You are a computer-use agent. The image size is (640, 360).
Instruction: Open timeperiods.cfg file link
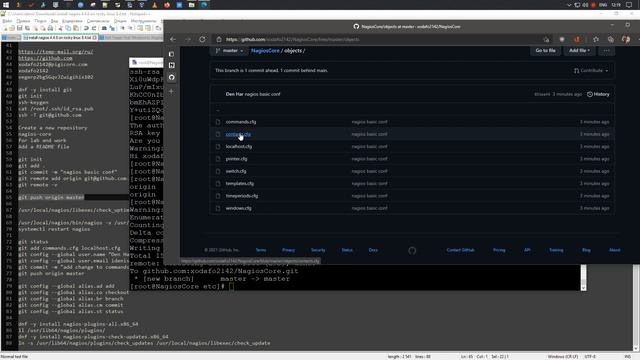click(242, 196)
